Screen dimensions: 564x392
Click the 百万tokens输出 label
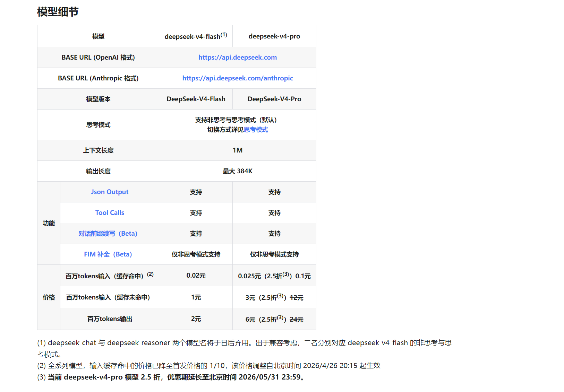pos(110,319)
